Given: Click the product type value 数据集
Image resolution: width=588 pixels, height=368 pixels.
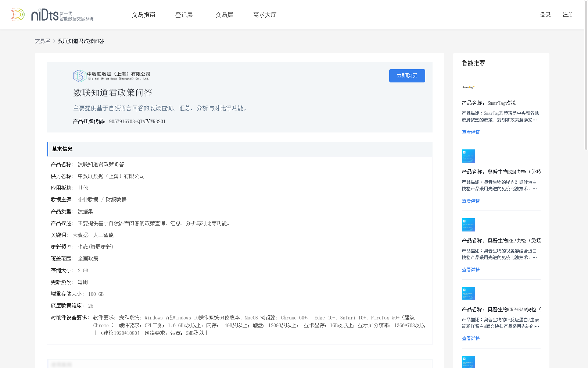Looking at the screenshot, I should coord(85,212).
